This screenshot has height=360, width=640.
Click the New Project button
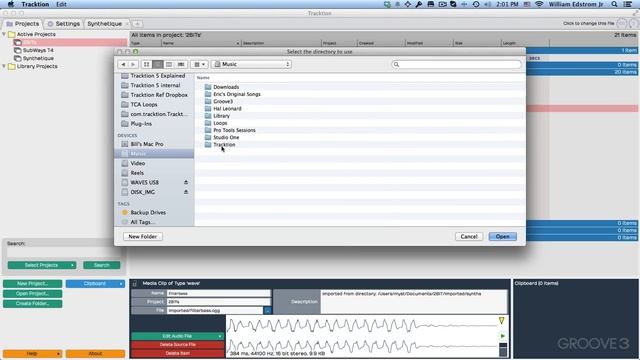[33, 284]
